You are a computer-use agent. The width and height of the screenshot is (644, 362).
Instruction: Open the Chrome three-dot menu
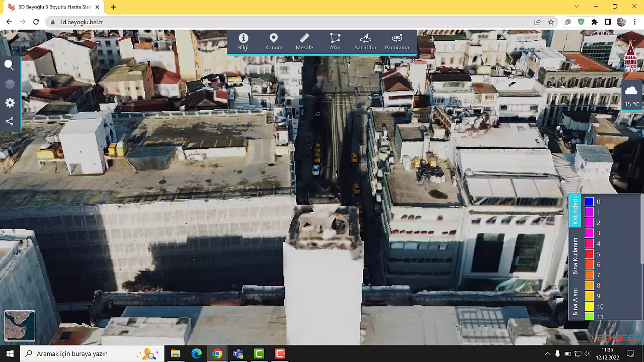635,22
